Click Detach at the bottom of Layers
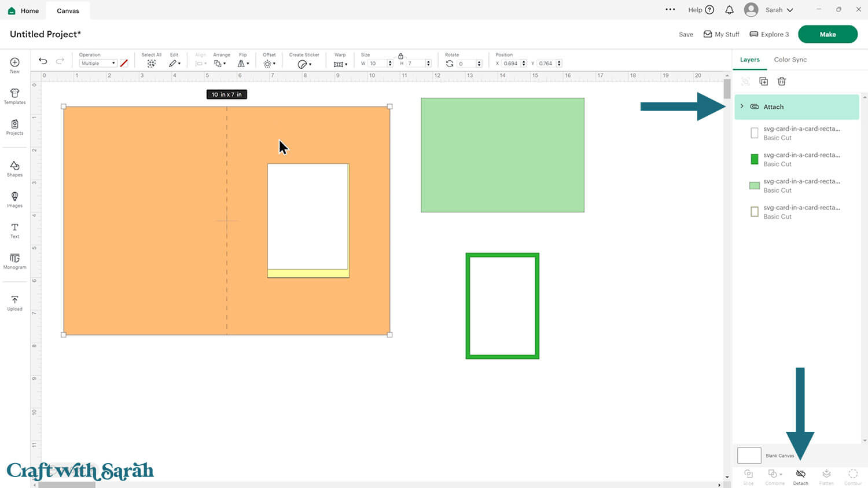 [800, 476]
